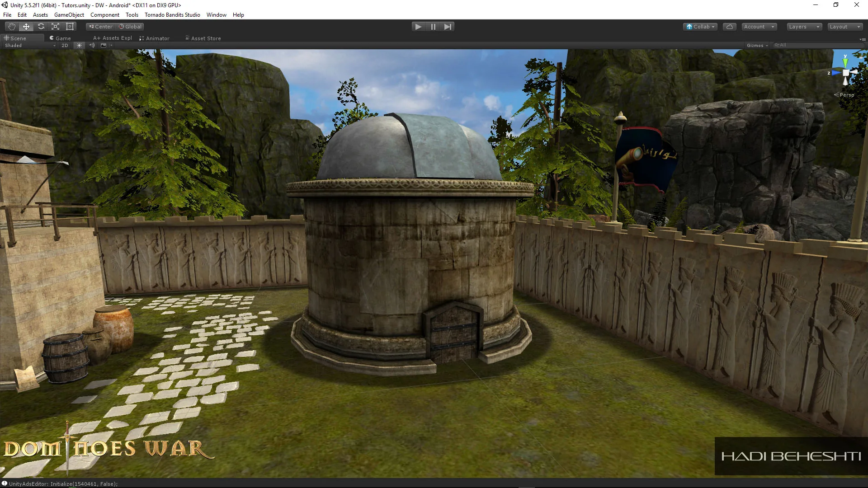Select the Scale tool
The height and width of the screenshot is (488, 868).
pos(55,27)
